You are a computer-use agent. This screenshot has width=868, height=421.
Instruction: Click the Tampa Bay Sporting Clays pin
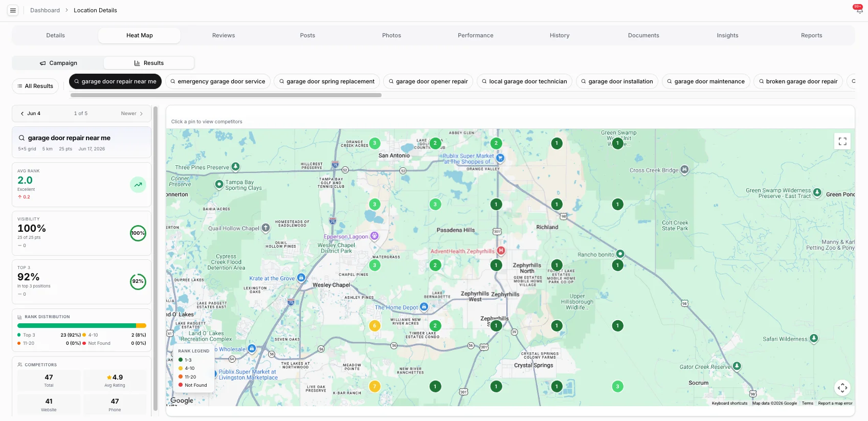(x=219, y=184)
